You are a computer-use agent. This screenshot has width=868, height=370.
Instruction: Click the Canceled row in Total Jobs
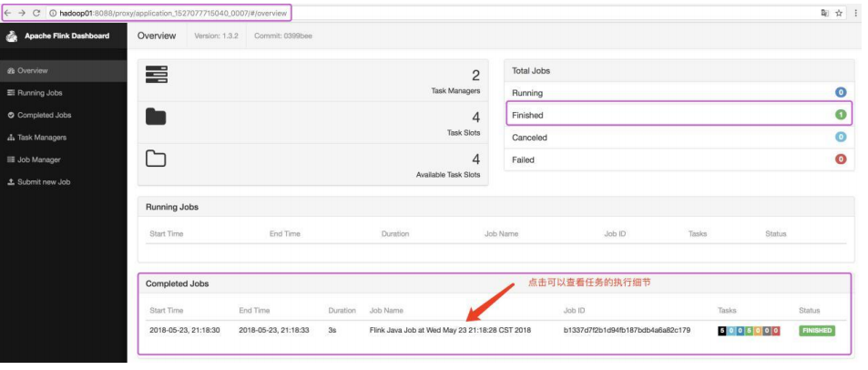point(679,138)
